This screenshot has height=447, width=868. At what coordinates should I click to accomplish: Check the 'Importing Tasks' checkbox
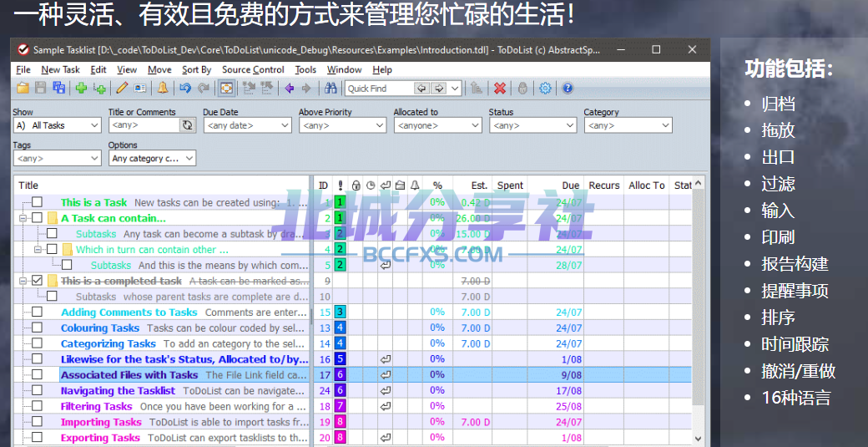click(x=37, y=422)
